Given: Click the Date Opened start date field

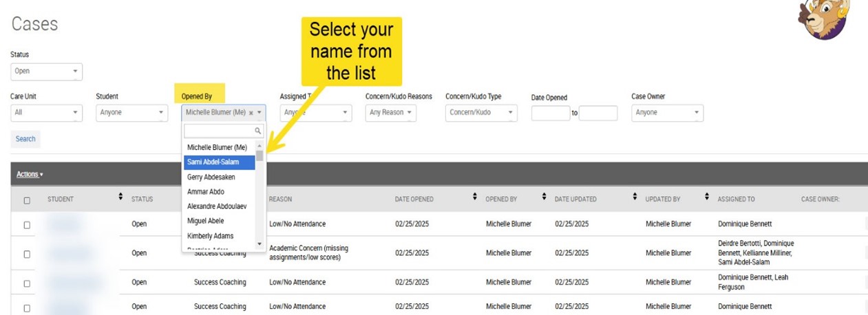Looking at the screenshot, I should (550, 113).
